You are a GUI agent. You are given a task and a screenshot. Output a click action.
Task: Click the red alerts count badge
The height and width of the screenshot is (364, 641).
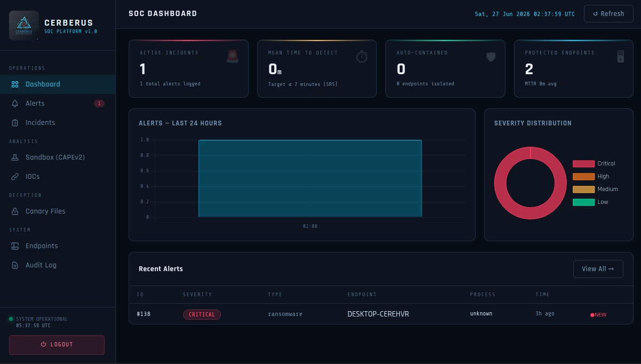pyautogui.click(x=99, y=104)
